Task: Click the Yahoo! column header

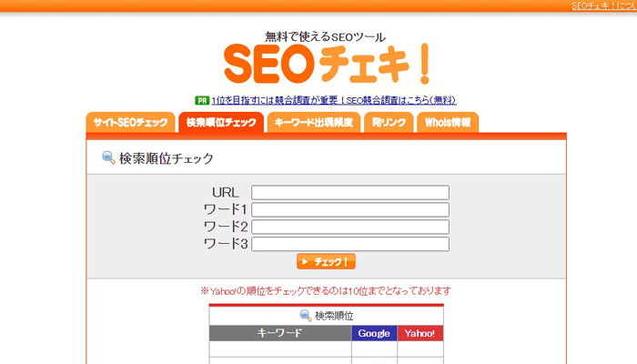Action: coord(420,333)
